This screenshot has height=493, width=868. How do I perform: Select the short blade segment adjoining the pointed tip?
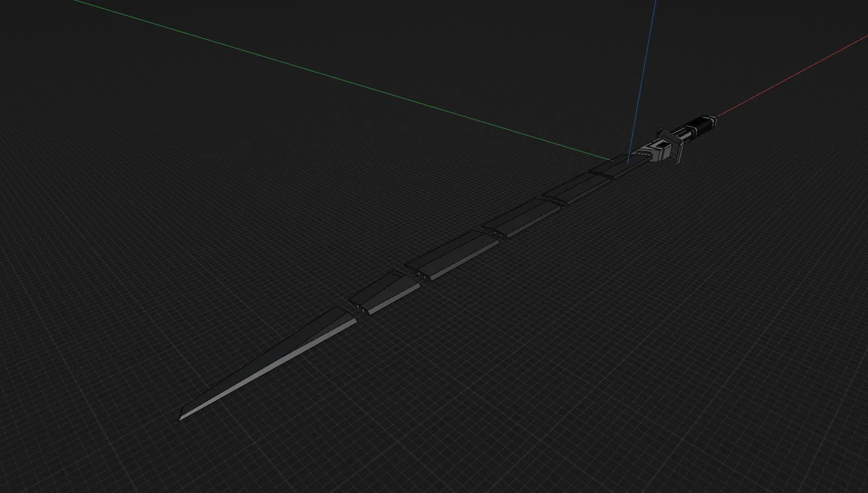384,293
